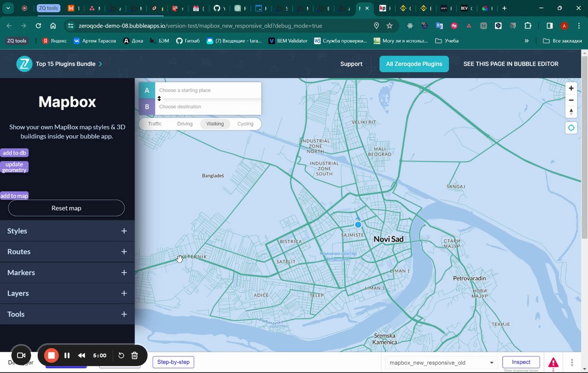588x373 pixels.
Task: Open the debugger warnings triangle icon
Action: point(553,362)
